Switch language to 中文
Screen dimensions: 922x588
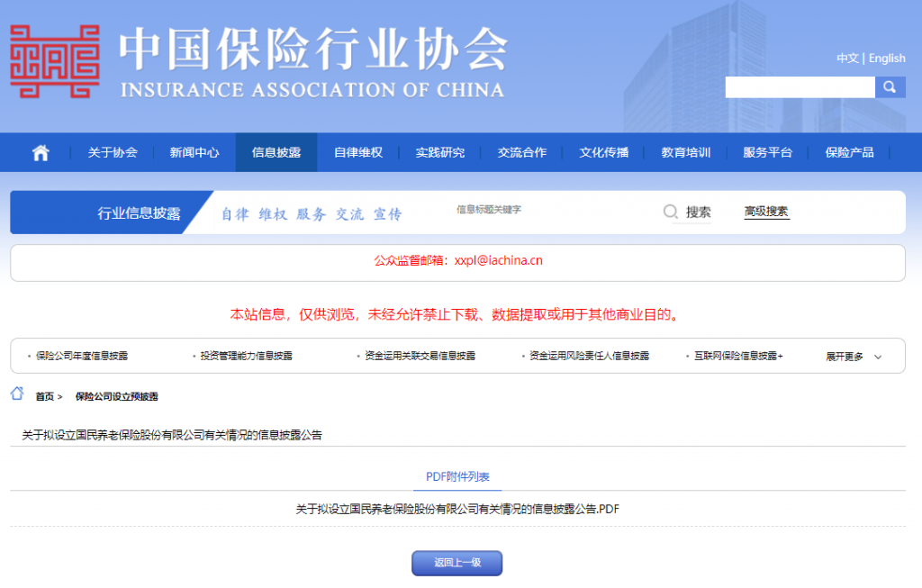(847, 59)
